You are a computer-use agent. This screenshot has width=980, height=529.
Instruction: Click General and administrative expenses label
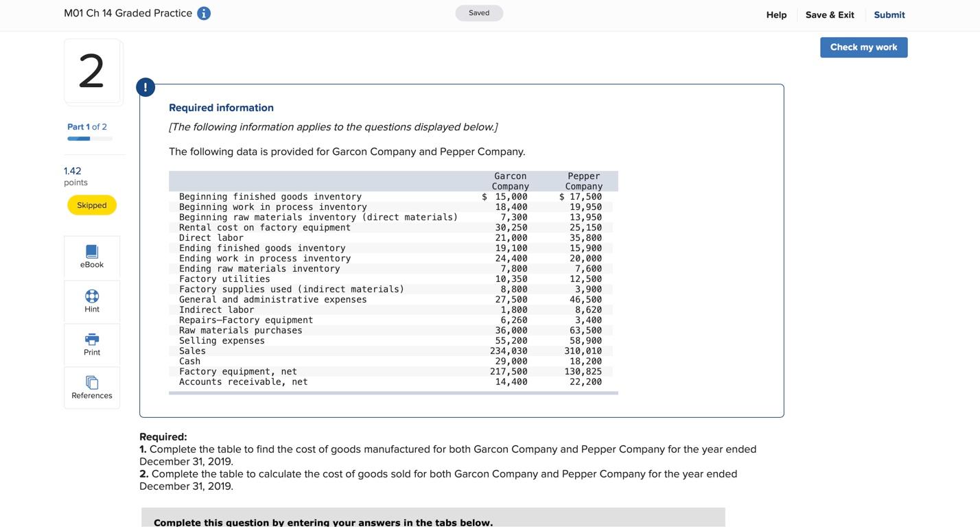point(273,300)
